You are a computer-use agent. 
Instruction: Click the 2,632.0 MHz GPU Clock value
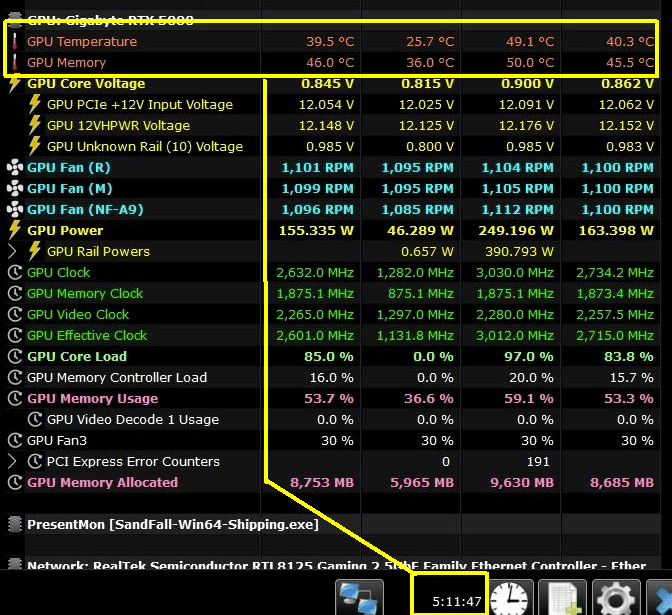coord(315,273)
